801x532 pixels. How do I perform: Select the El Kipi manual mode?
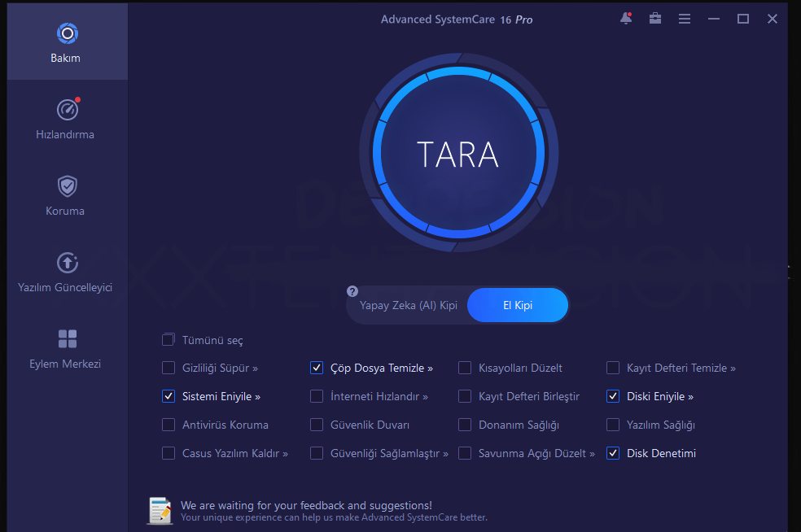pyautogui.click(x=518, y=305)
